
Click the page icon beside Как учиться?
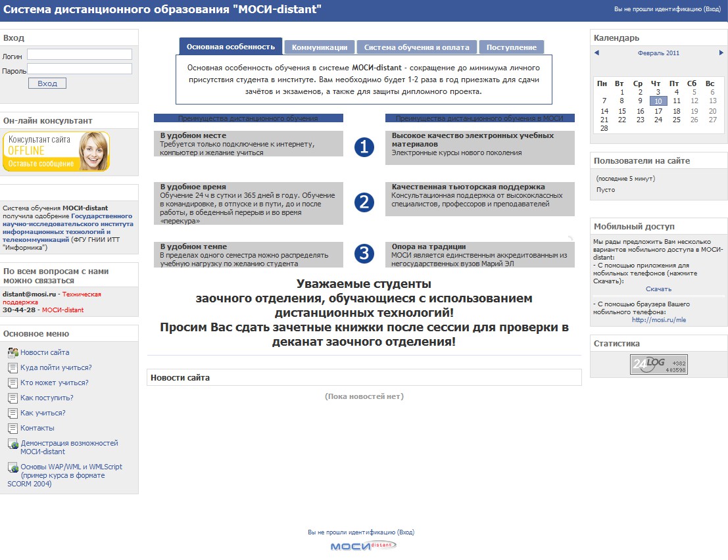12,413
